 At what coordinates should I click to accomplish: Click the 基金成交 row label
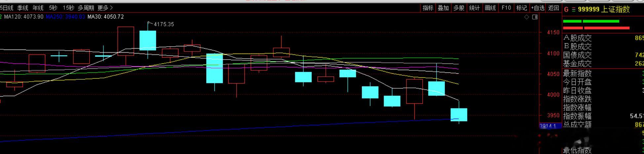click(578, 64)
